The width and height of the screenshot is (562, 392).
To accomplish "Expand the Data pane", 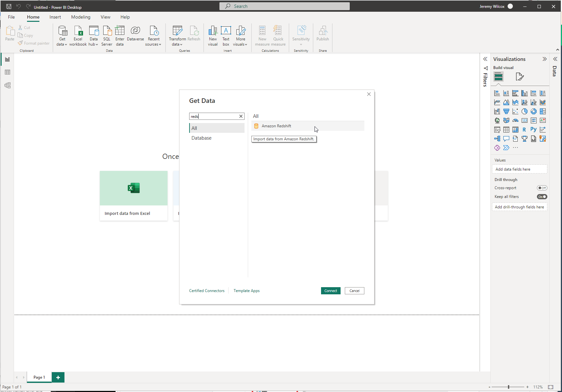I will pyautogui.click(x=555, y=59).
